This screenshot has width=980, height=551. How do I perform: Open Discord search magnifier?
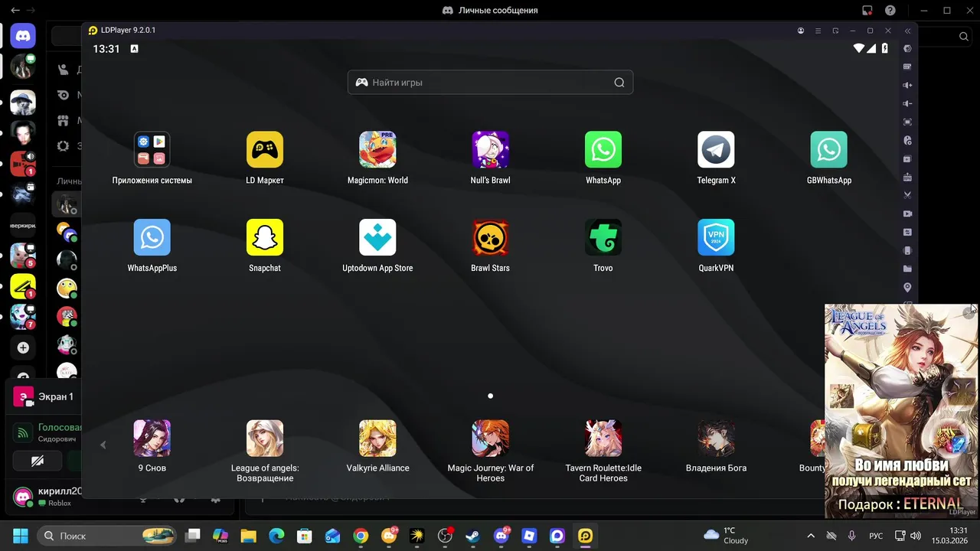(964, 37)
